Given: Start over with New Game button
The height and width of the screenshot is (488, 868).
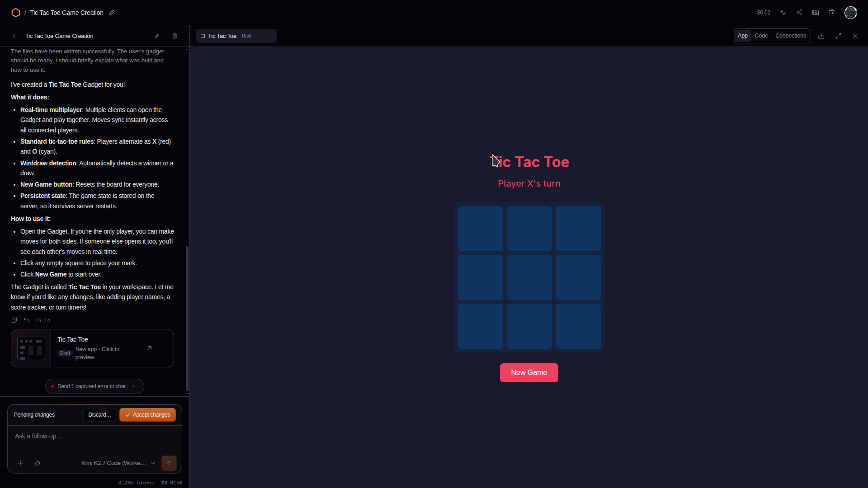Looking at the screenshot, I should pyautogui.click(x=529, y=373).
